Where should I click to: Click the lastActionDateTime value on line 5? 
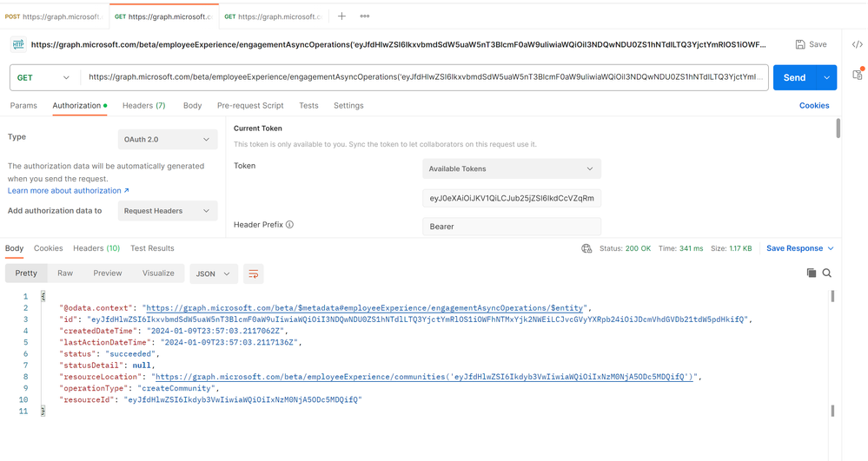pos(229,343)
